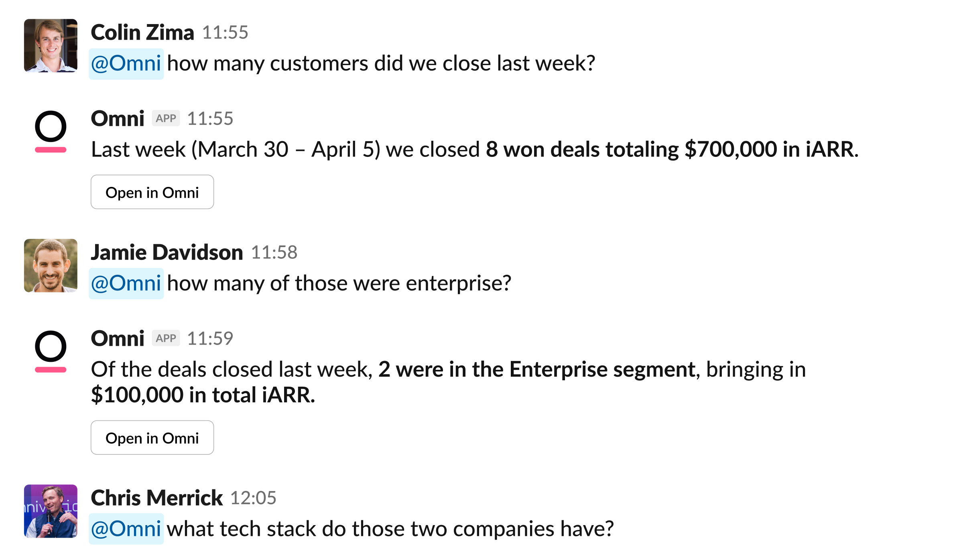
Task: Open the @Omni mention in Colin's question
Action: [x=126, y=63]
